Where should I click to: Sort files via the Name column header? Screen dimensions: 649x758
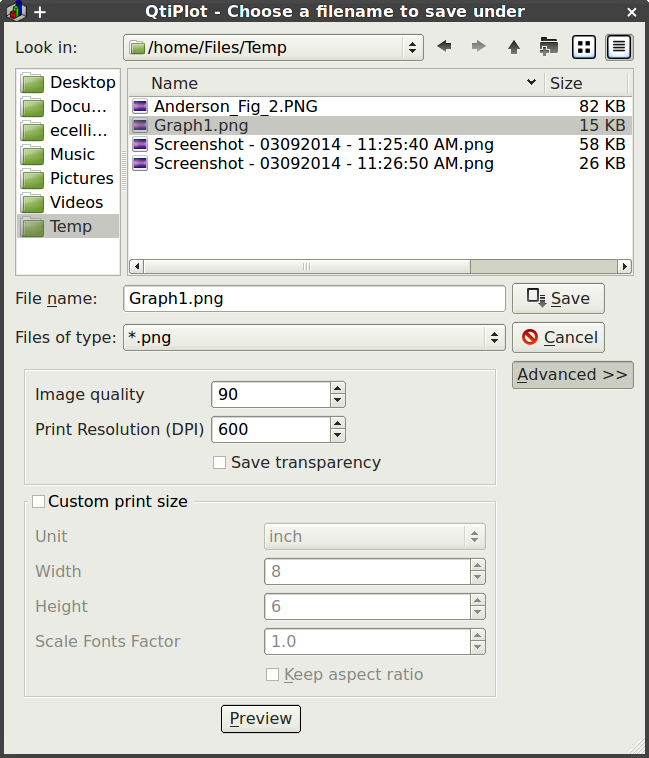[x=336, y=83]
